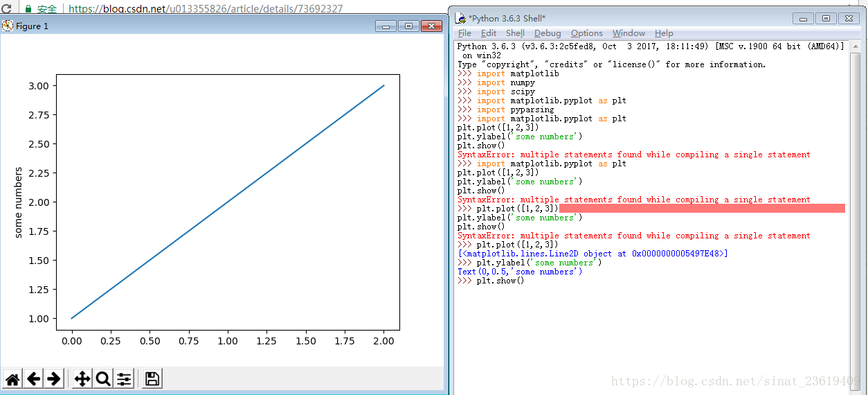Select the Pan axes tool
The width and height of the screenshot is (868, 395).
click(82, 378)
